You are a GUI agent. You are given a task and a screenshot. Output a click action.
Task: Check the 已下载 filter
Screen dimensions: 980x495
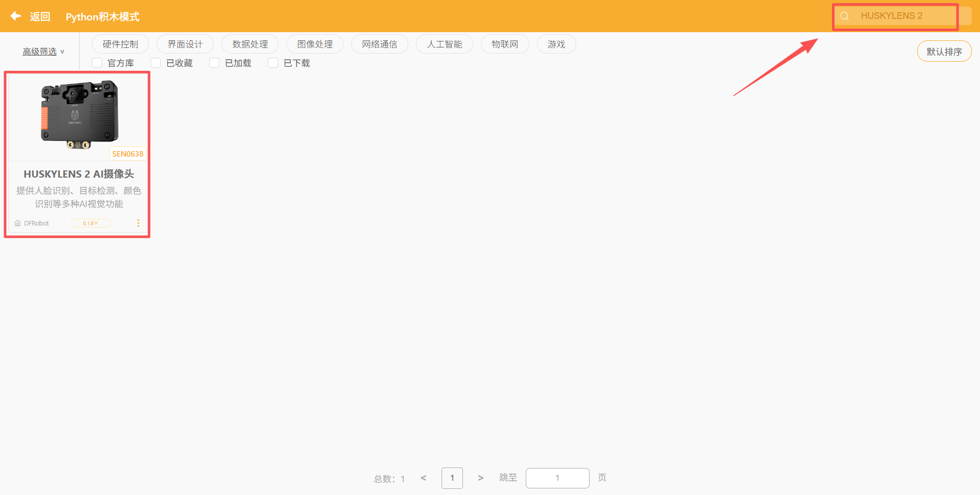tap(273, 62)
